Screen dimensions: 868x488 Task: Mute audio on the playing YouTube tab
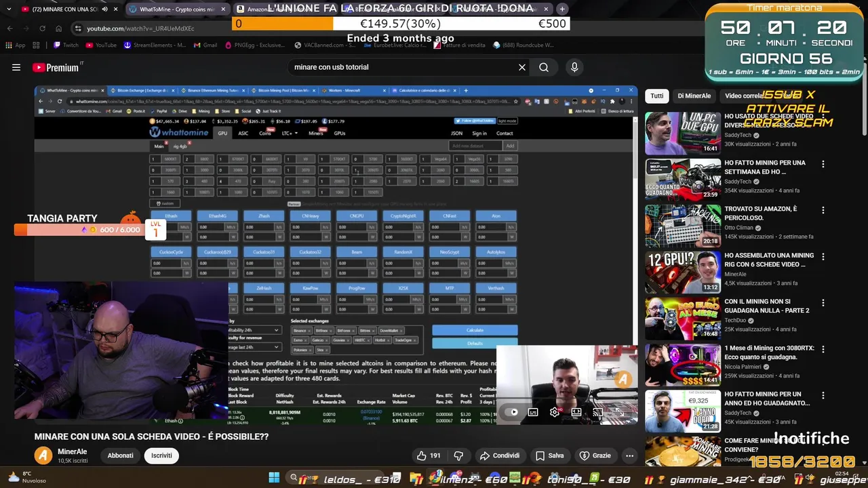[104, 9]
